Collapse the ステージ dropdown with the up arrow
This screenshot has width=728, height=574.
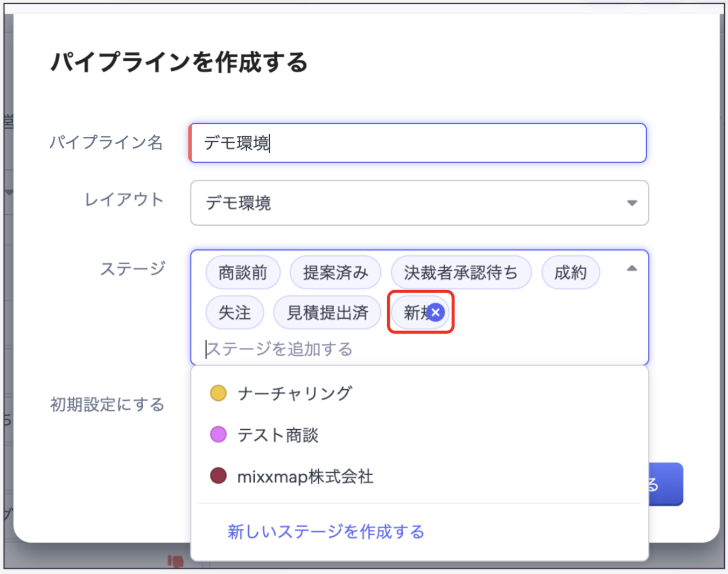[632, 268]
